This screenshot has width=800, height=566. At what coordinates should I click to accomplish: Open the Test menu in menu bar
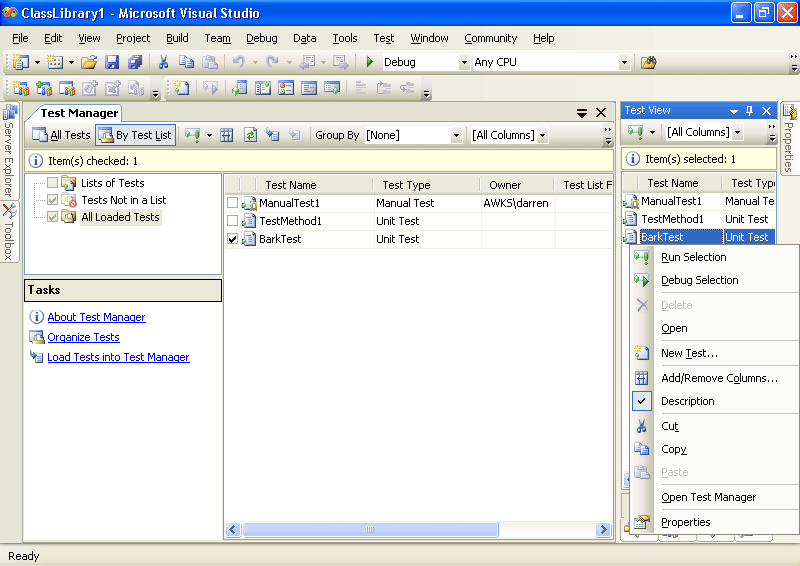(384, 38)
